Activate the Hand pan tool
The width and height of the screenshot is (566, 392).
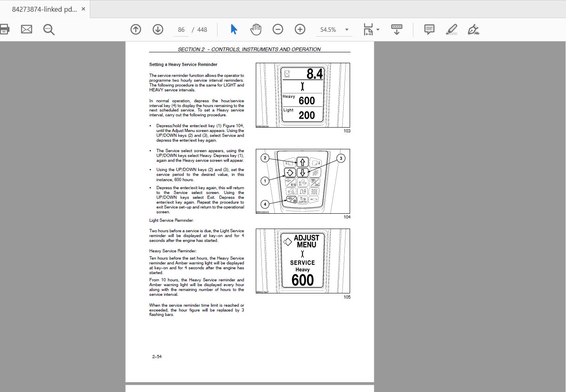tap(256, 29)
